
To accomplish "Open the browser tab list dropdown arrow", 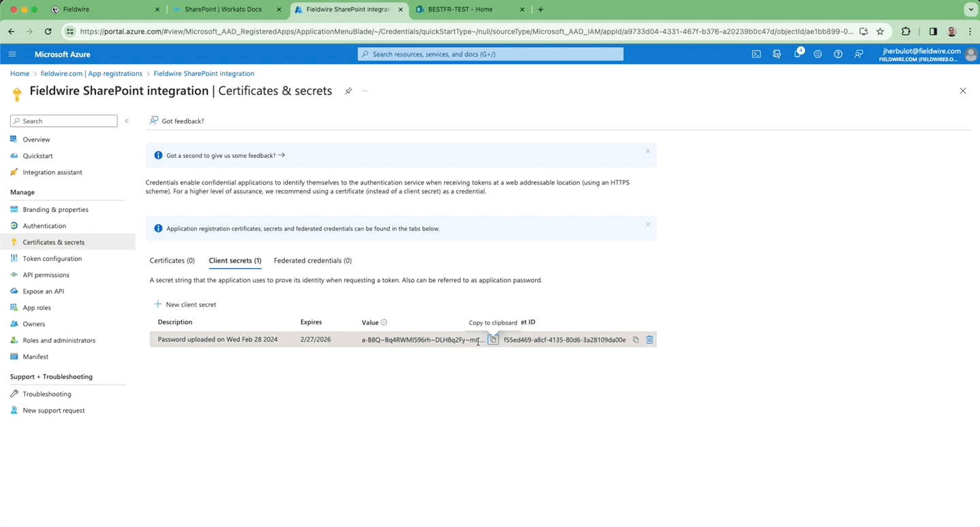I will point(970,9).
